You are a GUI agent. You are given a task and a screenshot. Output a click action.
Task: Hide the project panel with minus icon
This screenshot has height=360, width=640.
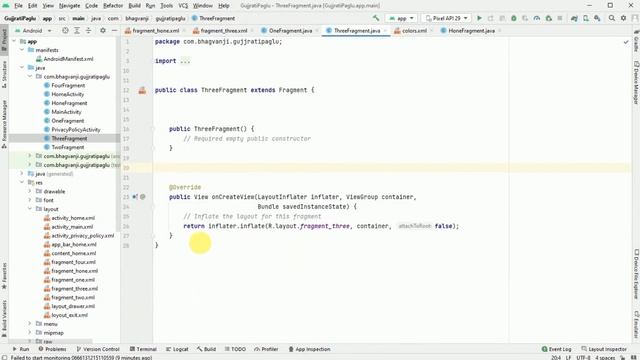point(114,31)
